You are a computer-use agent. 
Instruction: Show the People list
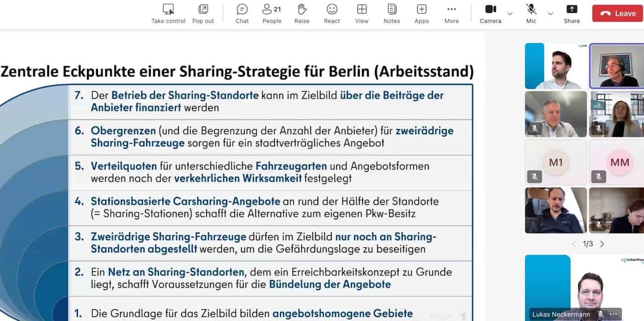271,10
